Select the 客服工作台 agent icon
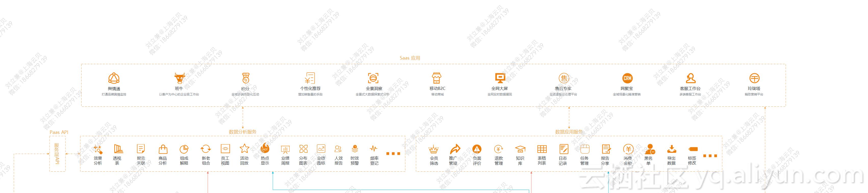This screenshot has width=868, height=193. click(x=691, y=78)
